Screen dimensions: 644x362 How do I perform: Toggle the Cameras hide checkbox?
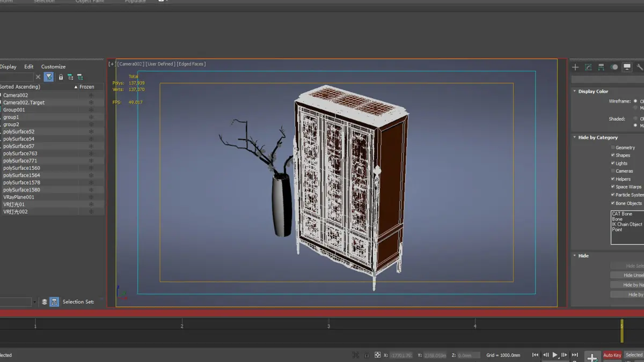[x=613, y=171]
